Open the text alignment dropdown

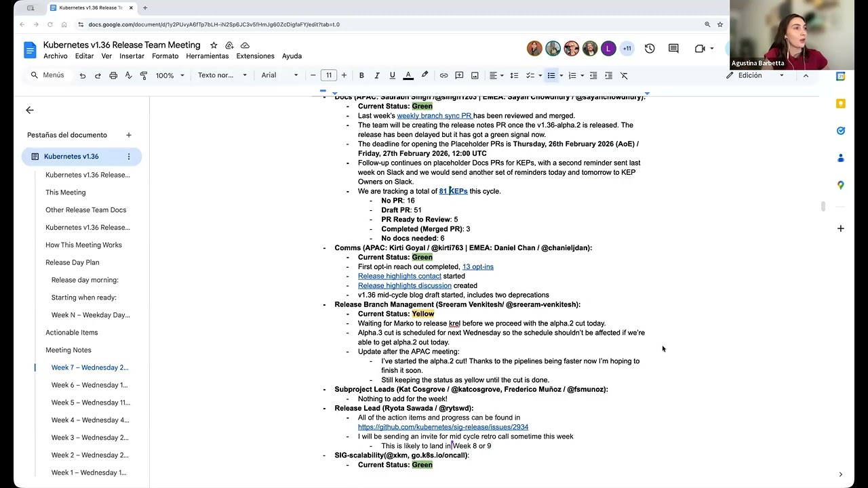click(497, 75)
